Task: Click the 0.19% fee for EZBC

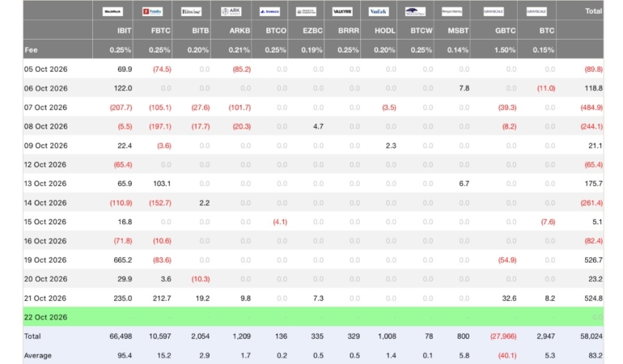Action: tap(311, 50)
